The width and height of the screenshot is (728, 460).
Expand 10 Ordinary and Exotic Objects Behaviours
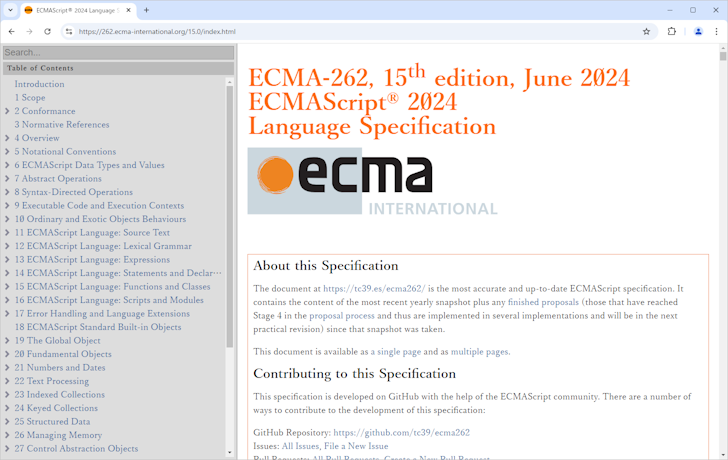click(x=7, y=219)
